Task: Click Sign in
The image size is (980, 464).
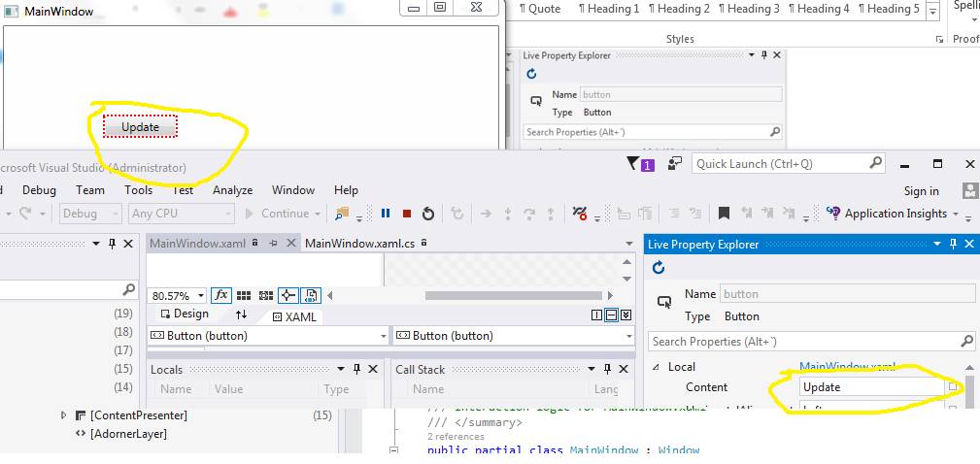Action: click(922, 191)
